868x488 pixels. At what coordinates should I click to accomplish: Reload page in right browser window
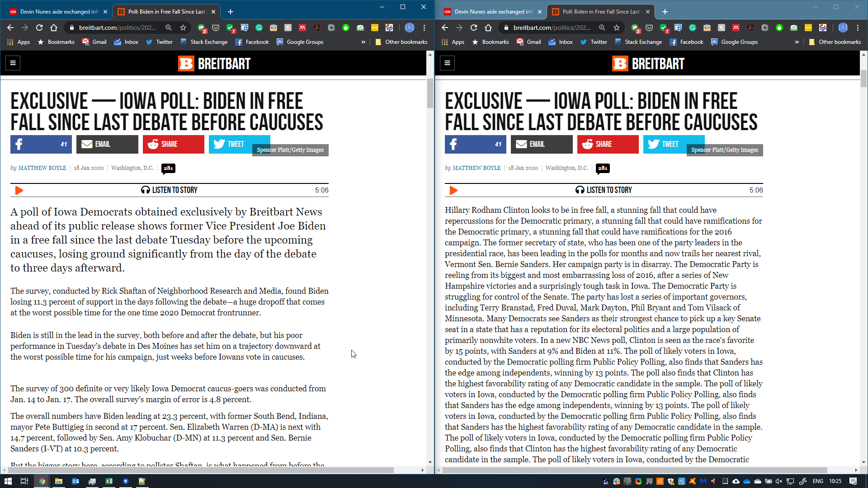click(x=474, y=28)
